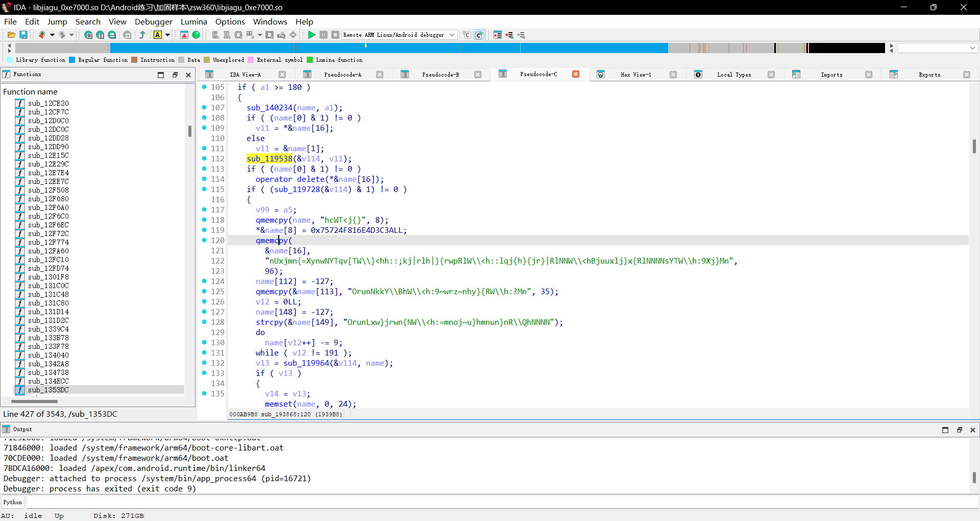The width and height of the screenshot is (980, 521).
Task: Pause process with the pause button
Action: (x=324, y=35)
